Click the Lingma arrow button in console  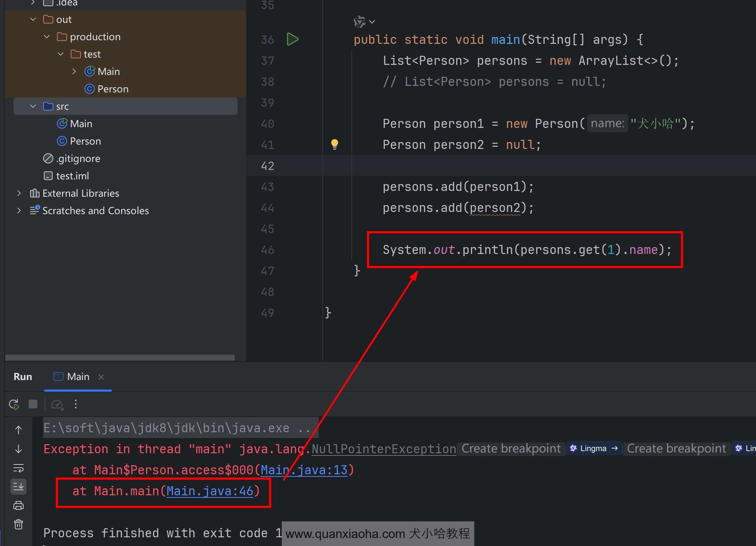pos(594,449)
